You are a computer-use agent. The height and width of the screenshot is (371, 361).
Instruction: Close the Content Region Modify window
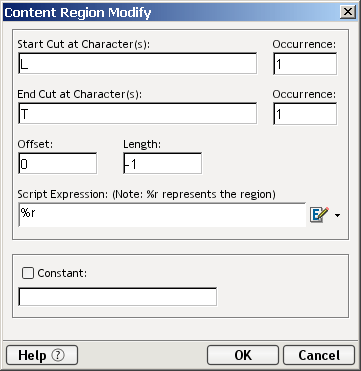(x=348, y=12)
